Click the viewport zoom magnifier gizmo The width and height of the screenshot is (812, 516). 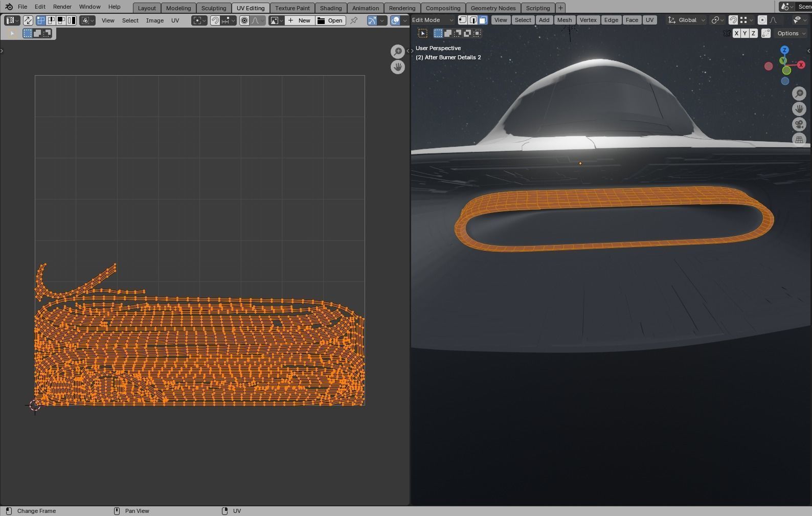coord(799,94)
